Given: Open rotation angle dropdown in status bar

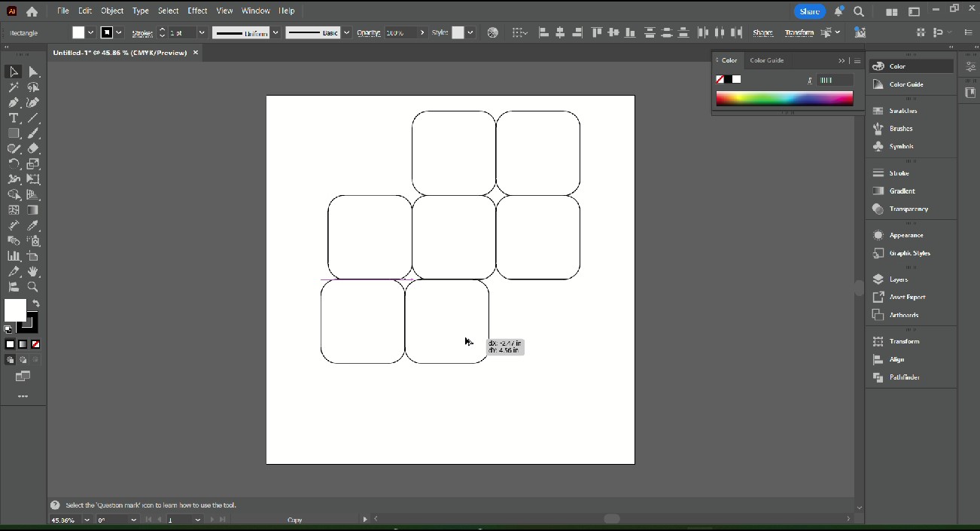Looking at the screenshot, I should pos(133,520).
